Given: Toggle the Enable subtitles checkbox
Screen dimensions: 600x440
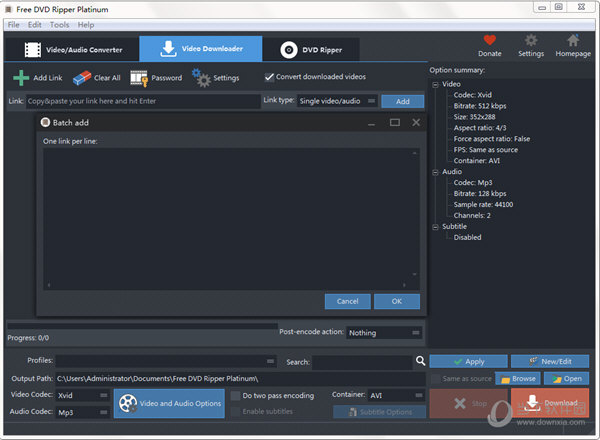Looking at the screenshot, I should click(x=235, y=412).
